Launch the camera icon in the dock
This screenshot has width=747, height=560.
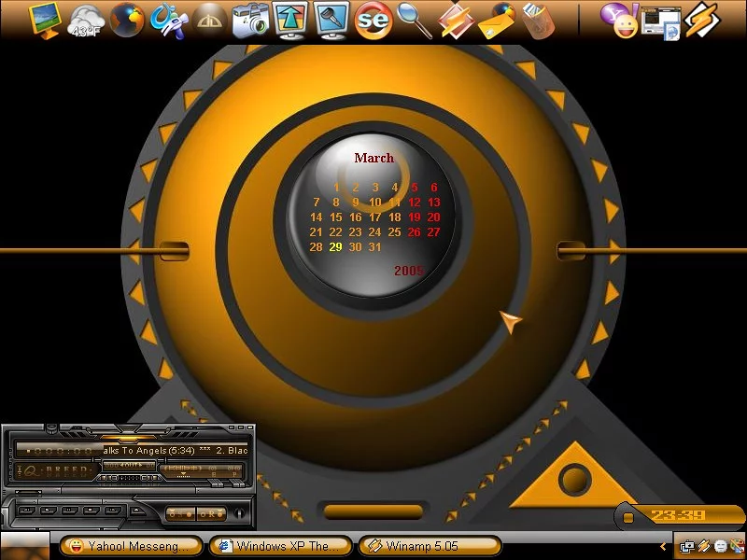[249, 20]
